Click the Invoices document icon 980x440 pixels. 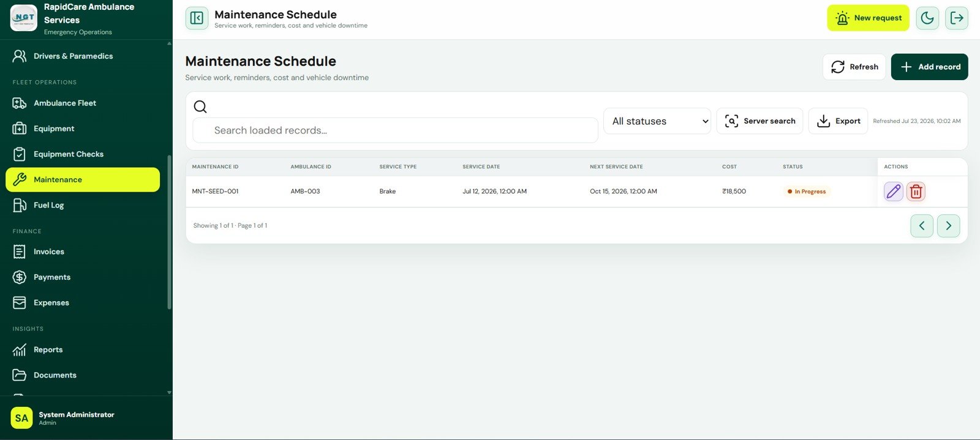pyautogui.click(x=20, y=252)
